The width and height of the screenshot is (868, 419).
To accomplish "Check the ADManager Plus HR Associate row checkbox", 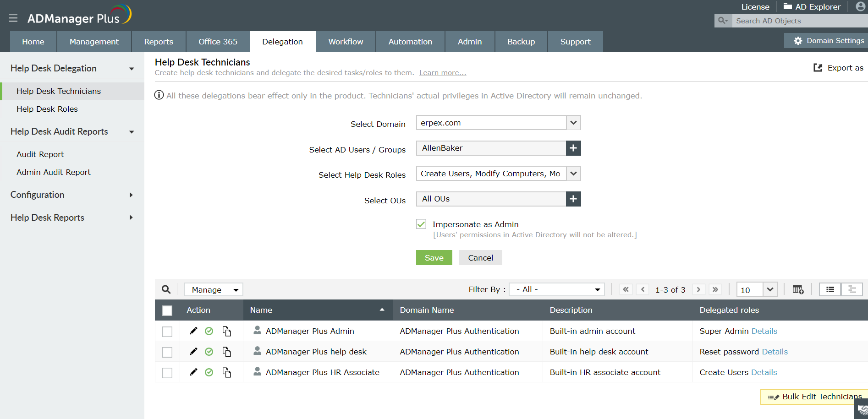I will (x=167, y=373).
